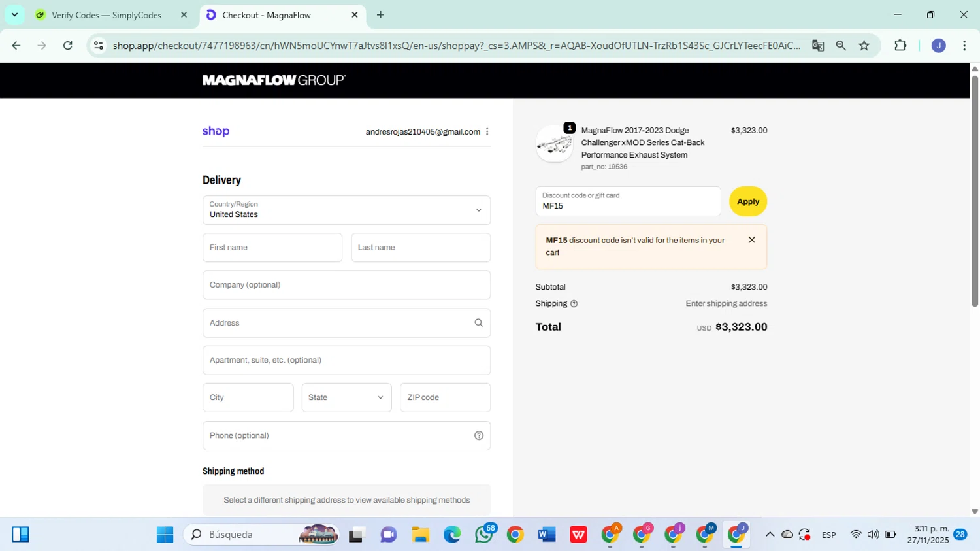Open account options menu beside email address

tap(487, 131)
